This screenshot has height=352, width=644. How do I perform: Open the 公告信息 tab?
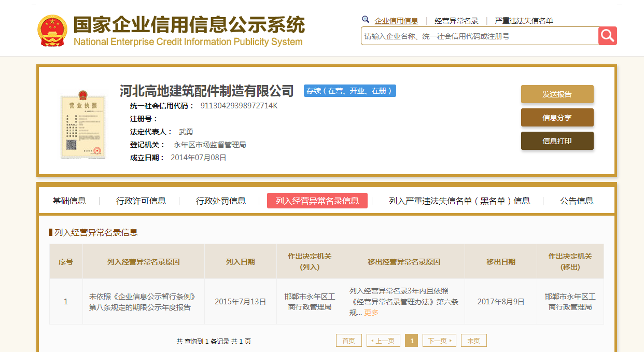click(577, 201)
